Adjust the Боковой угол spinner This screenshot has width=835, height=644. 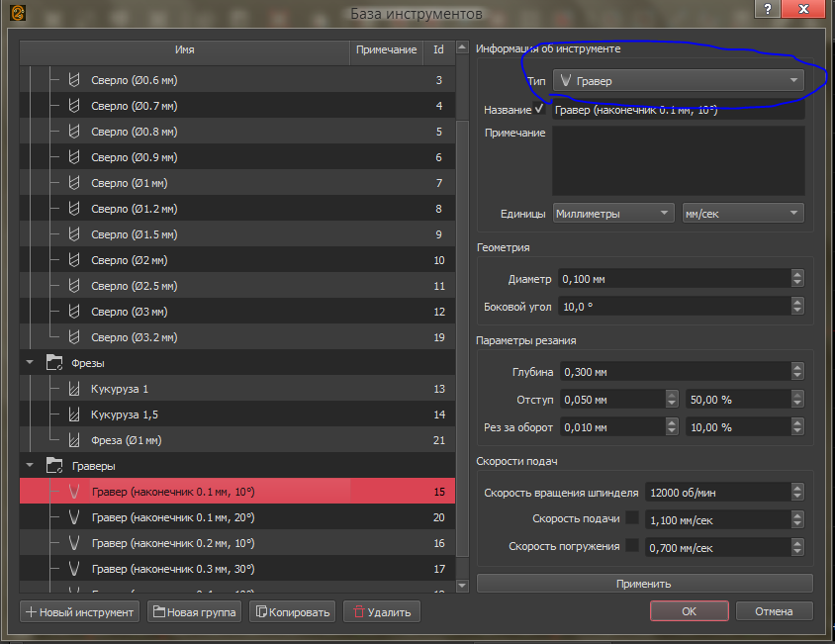(797, 307)
